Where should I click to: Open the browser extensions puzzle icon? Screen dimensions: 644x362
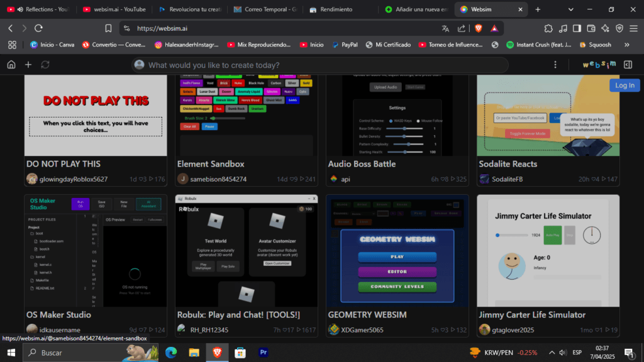click(548, 28)
